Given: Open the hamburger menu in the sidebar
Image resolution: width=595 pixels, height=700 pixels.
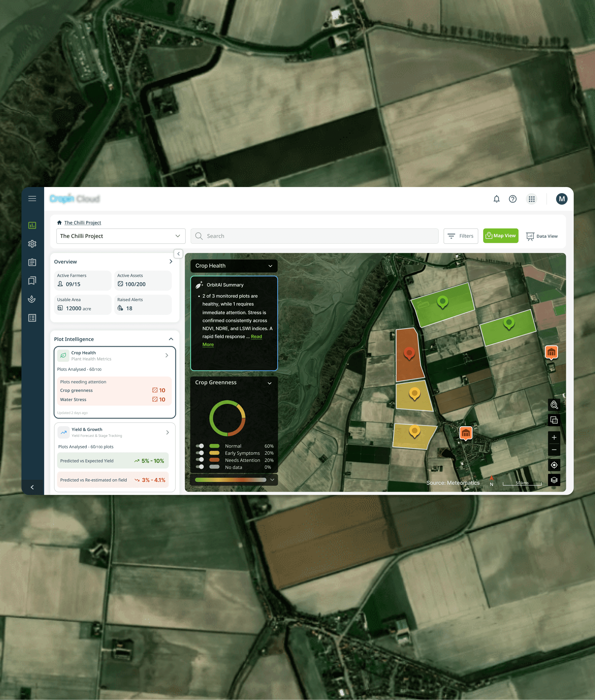Looking at the screenshot, I should [x=32, y=199].
